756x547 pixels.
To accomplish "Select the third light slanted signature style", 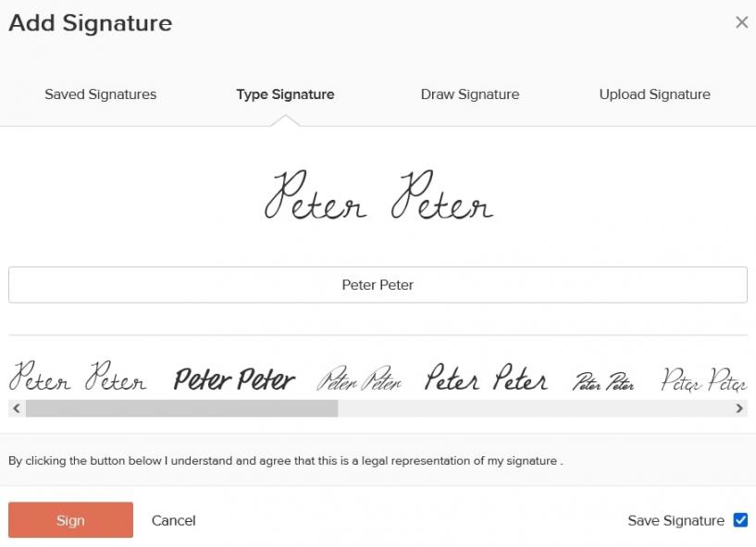I will [x=360, y=379].
